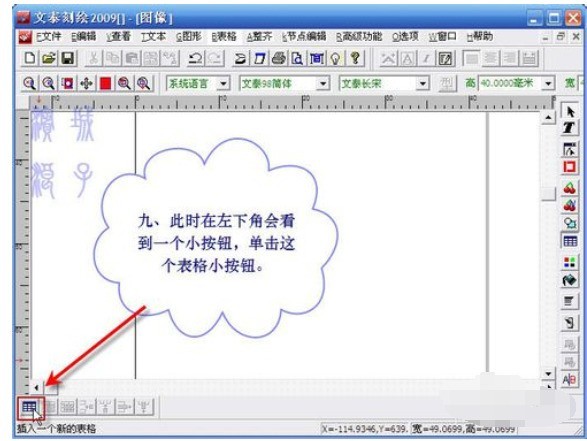
Task: Select the red rectangle shape tool
Action: click(x=570, y=167)
